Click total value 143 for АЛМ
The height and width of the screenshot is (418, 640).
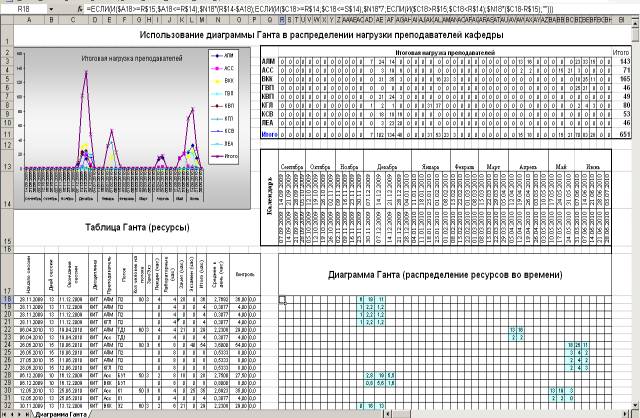point(624,61)
